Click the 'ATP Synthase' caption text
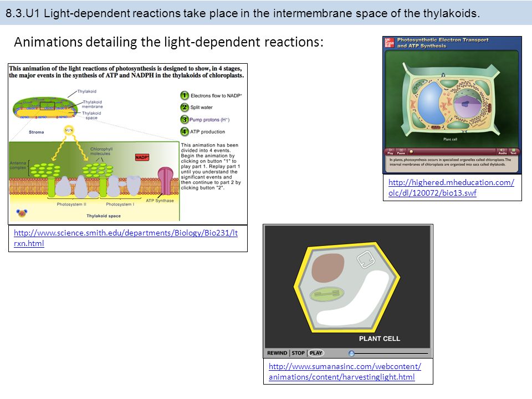532x399 pixels. (x=160, y=201)
